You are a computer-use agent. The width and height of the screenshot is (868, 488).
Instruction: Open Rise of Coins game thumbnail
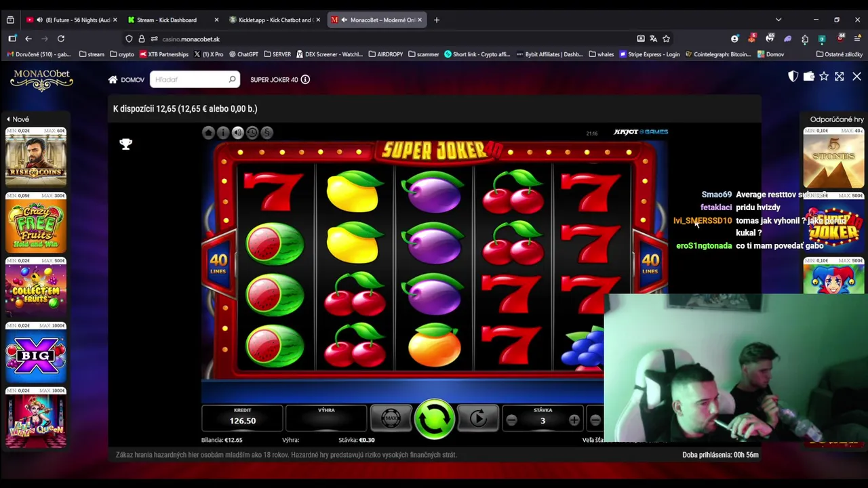point(36,157)
